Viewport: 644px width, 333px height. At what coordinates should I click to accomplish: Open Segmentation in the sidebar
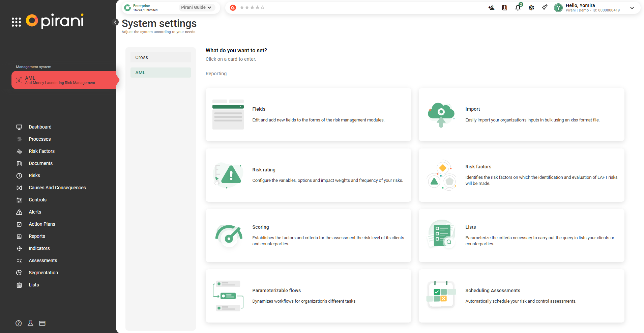pyautogui.click(x=43, y=273)
